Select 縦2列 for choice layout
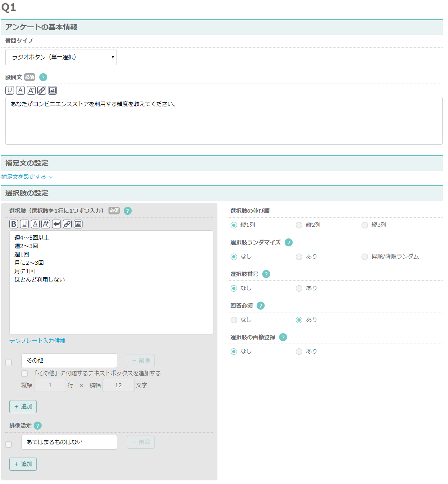 click(x=299, y=225)
